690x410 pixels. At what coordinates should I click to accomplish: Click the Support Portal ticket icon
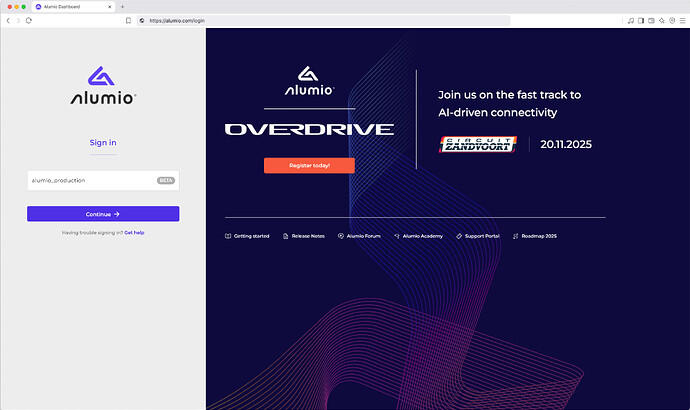tap(458, 236)
